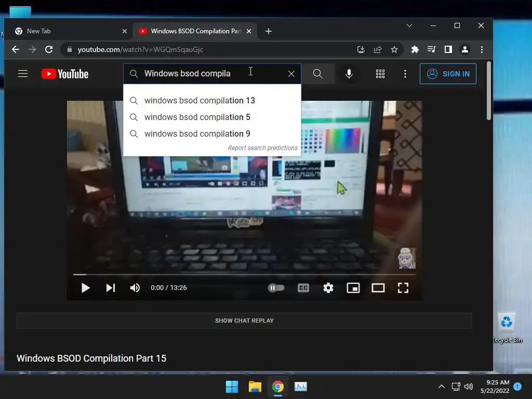This screenshot has width=532, height=399.
Task: Click the YouTube search input field
Action: click(x=212, y=74)
